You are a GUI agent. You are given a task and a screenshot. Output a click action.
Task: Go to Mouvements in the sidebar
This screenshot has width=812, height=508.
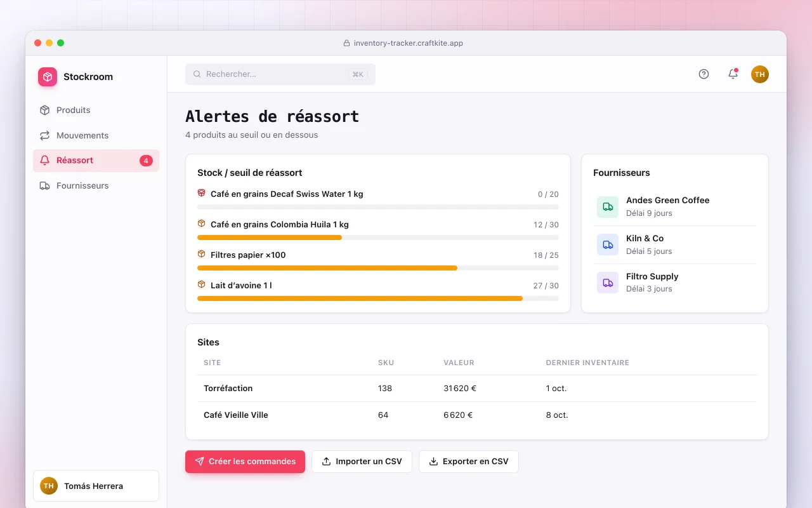point(96,135)
